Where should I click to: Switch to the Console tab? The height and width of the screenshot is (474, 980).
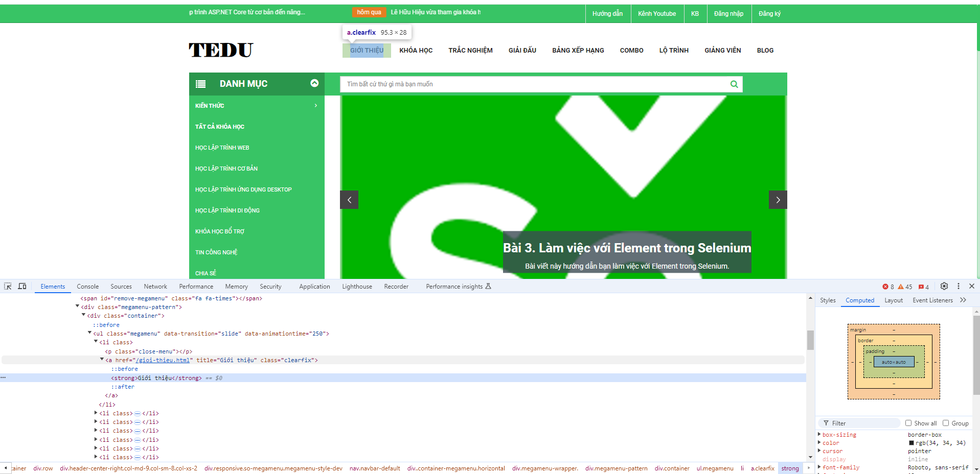pyautogui.click(x=87, y=287)
